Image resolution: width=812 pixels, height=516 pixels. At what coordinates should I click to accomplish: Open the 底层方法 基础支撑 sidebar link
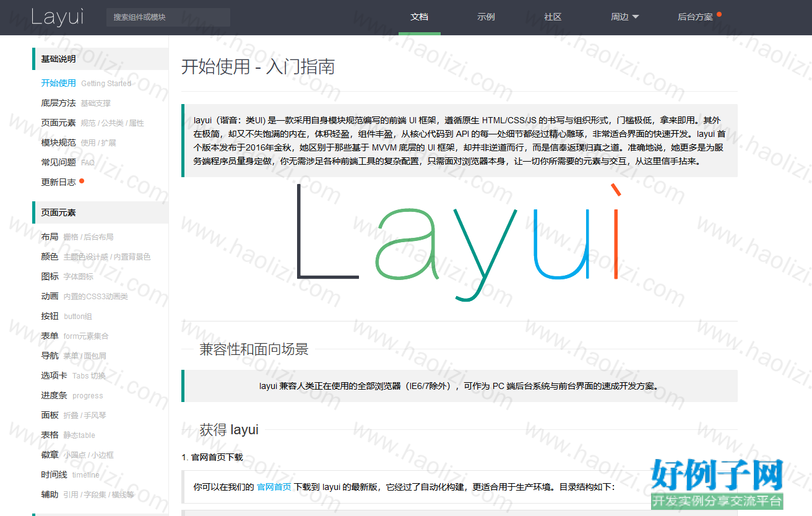click(x=76, y=103)
